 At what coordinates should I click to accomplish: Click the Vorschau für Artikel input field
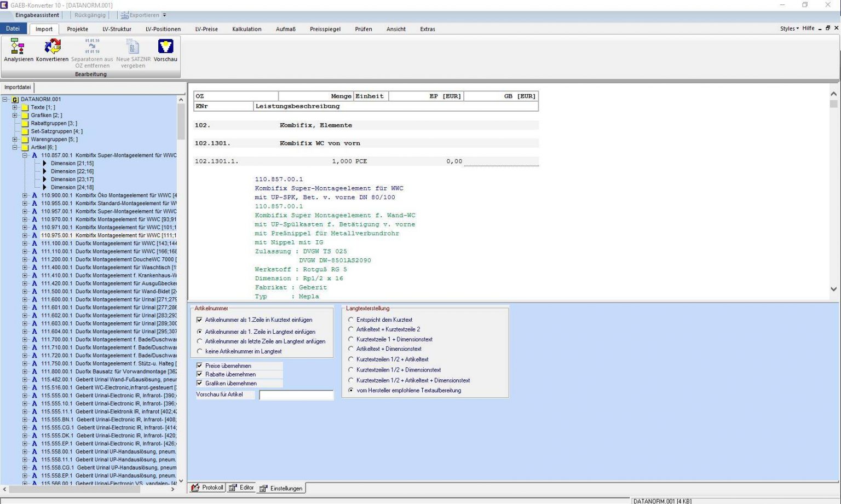tap(296, 395)
